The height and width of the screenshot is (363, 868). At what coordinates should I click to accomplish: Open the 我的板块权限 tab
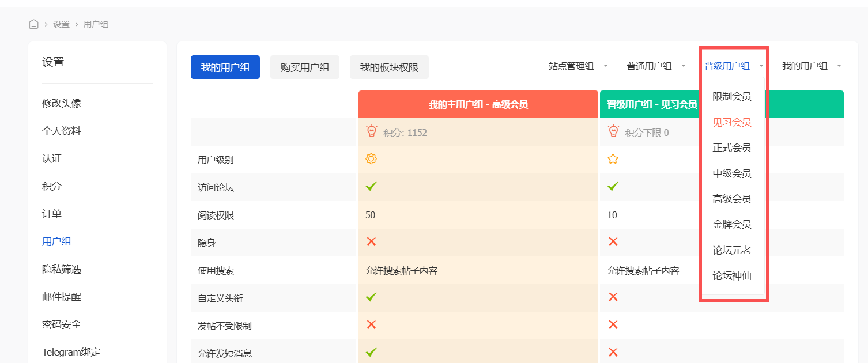tap(389, 67)
